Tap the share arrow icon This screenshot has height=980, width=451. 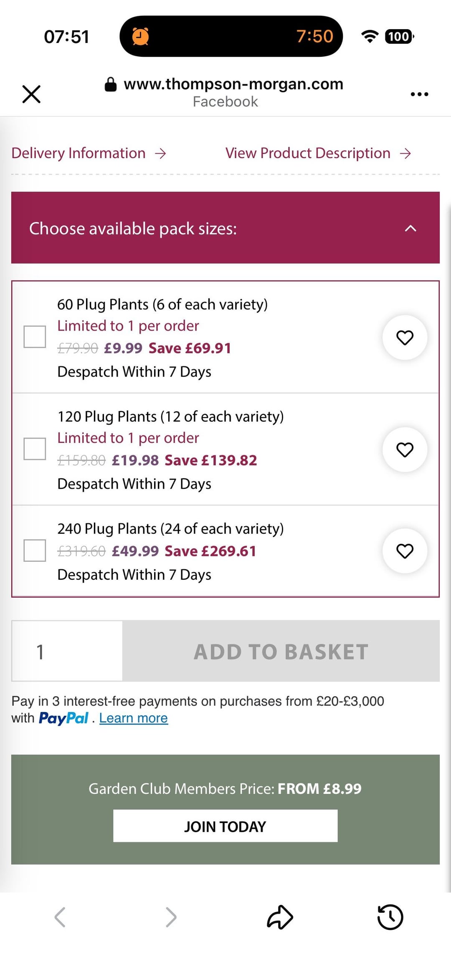280,917
